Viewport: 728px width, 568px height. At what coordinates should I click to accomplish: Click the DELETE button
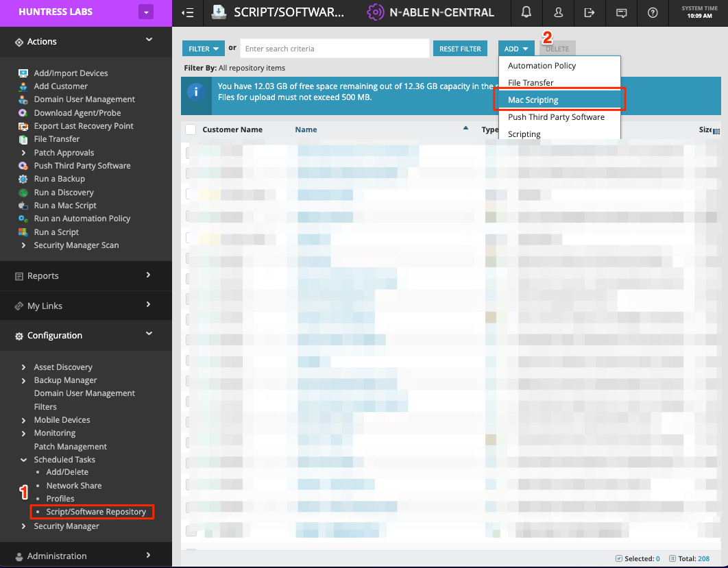click(x=557, y=49)
